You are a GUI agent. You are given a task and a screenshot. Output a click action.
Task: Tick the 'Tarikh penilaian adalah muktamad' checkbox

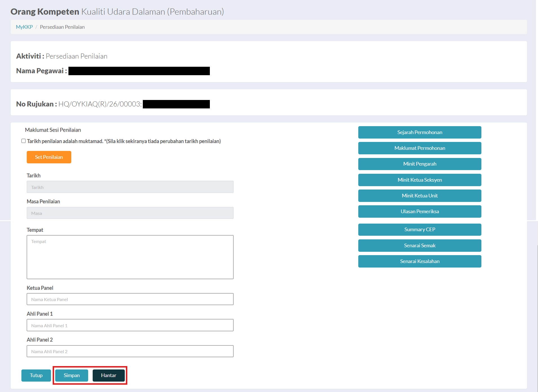click(x=24, y=141)
